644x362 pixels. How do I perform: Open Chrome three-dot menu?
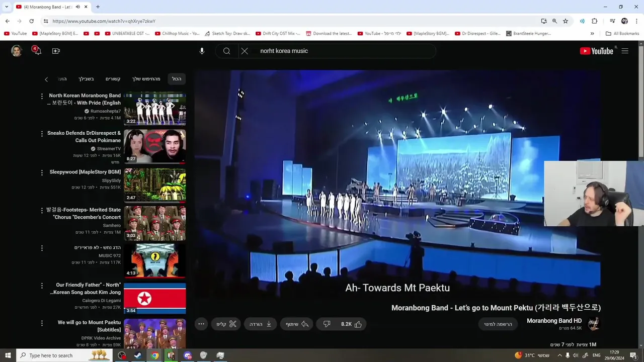[637, 21]
